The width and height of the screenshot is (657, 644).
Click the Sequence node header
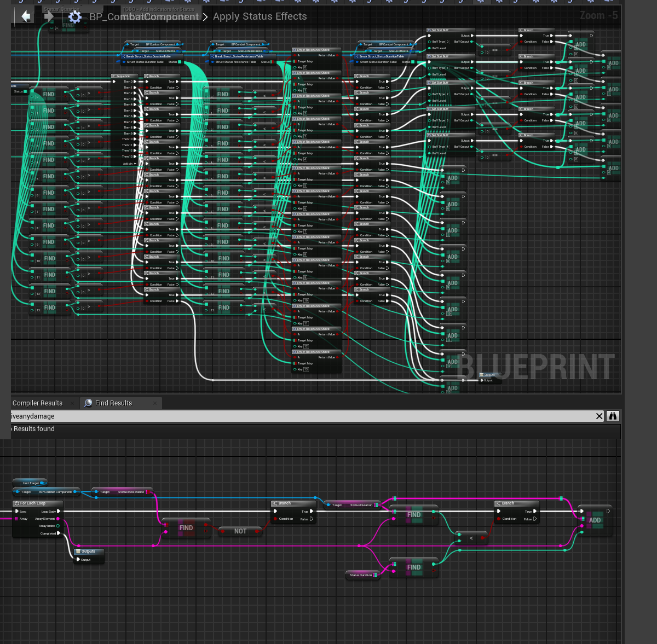[124, 76]
